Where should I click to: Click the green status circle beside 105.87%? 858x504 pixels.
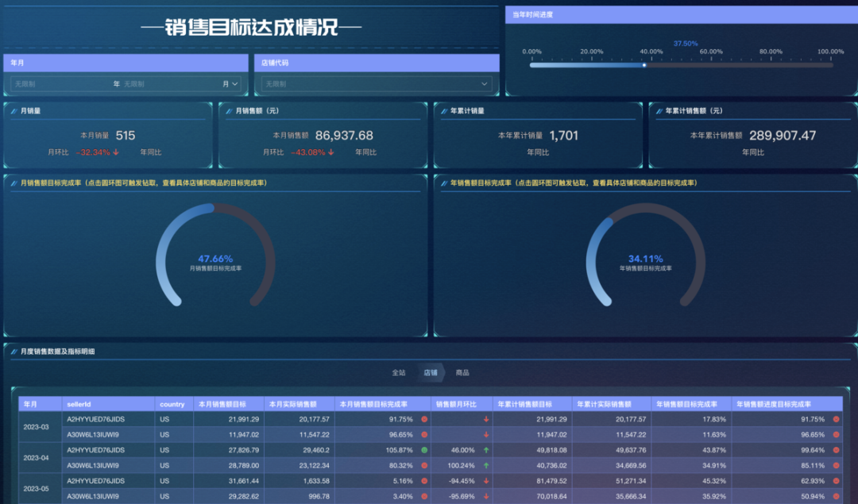coord(425,450)
